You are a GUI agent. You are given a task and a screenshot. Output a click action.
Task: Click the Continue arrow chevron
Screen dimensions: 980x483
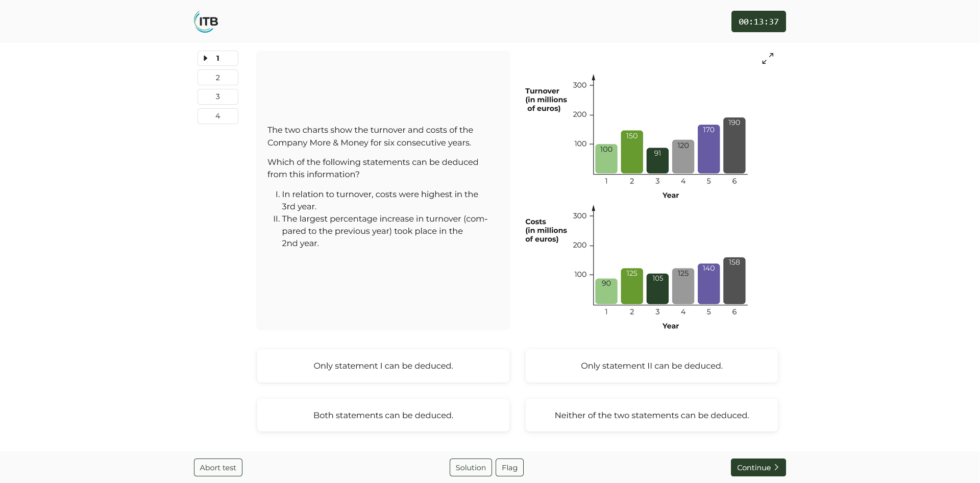[x=776, y=467]
